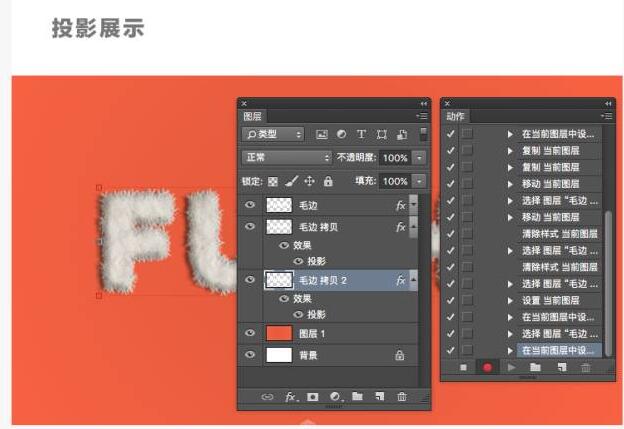Viewport: 624px width, 429px height.
Task: Add layer mask with mask icon
Action: click(x=313, y=397)
